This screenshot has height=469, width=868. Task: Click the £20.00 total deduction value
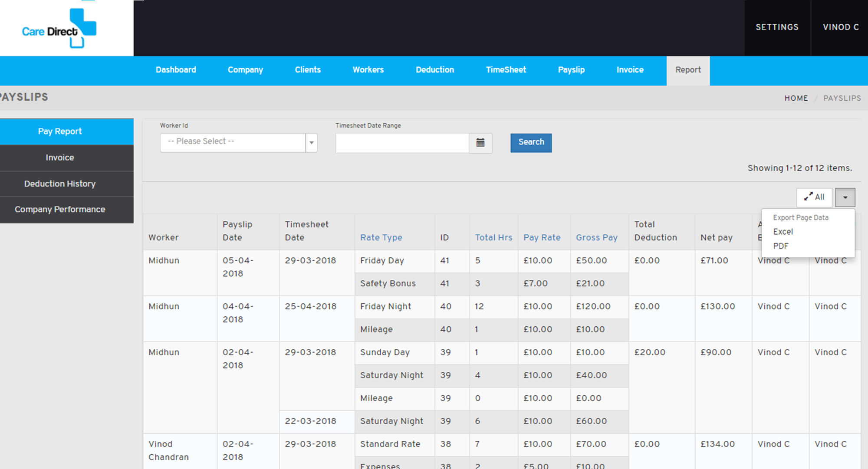point(650,352)
